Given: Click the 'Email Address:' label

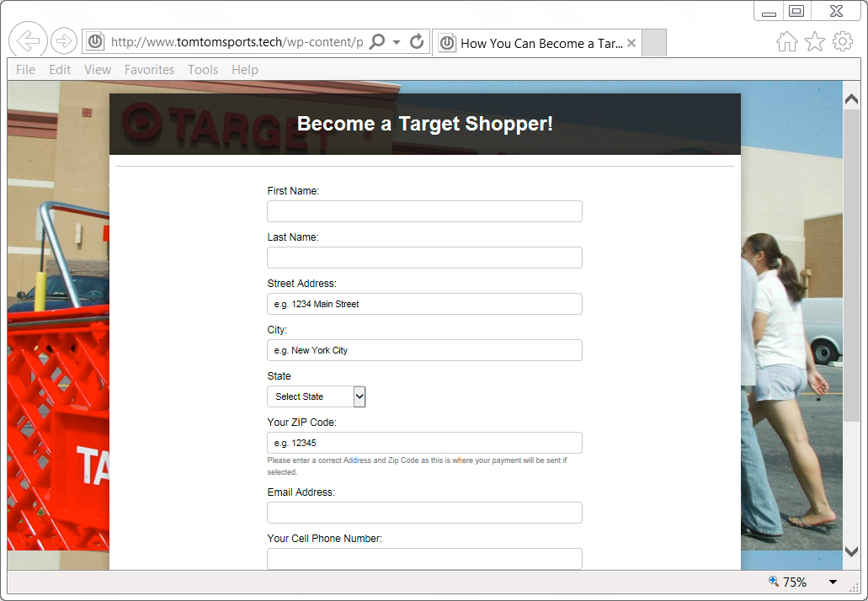Looking at the screenshot, I should 301,492.
